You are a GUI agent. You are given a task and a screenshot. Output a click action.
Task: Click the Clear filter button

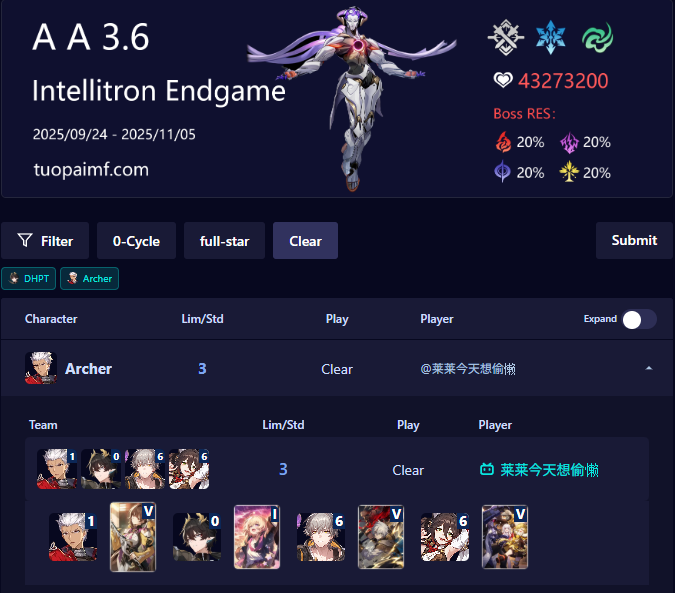coord(305,241)
